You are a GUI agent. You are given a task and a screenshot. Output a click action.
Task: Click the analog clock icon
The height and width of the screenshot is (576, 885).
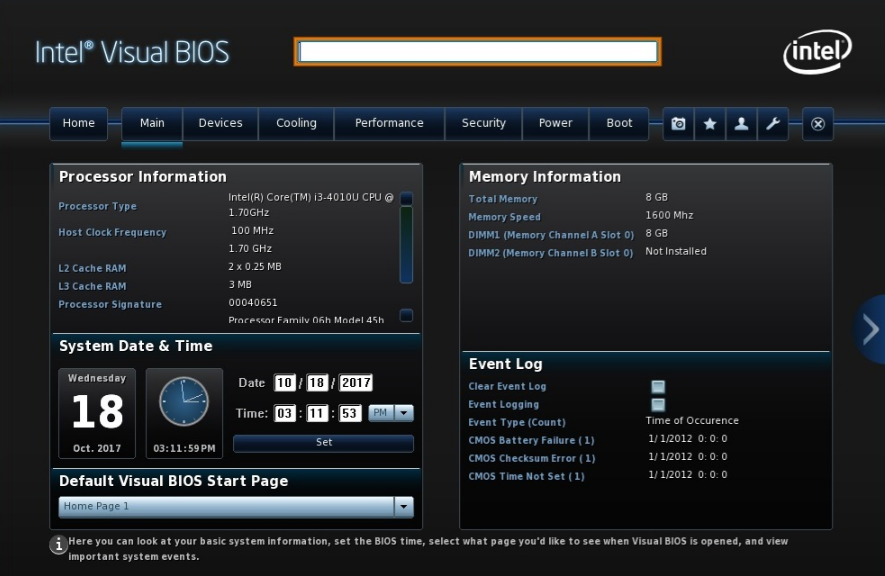(184, 402)
